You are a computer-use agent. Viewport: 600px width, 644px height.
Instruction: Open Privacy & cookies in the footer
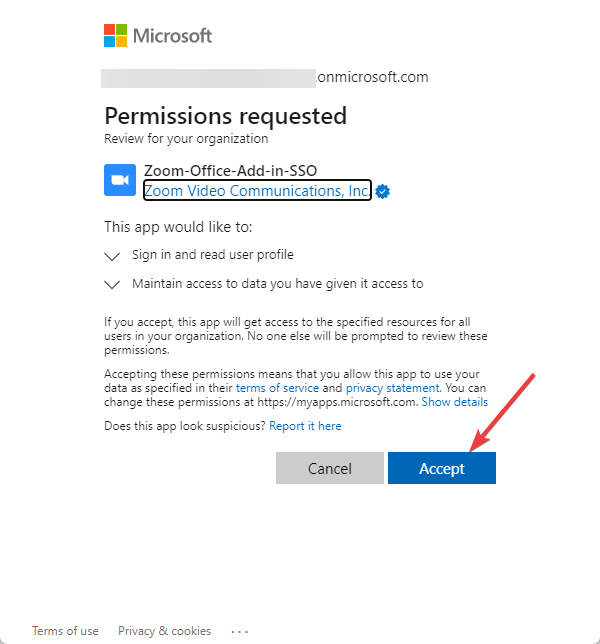164,631
